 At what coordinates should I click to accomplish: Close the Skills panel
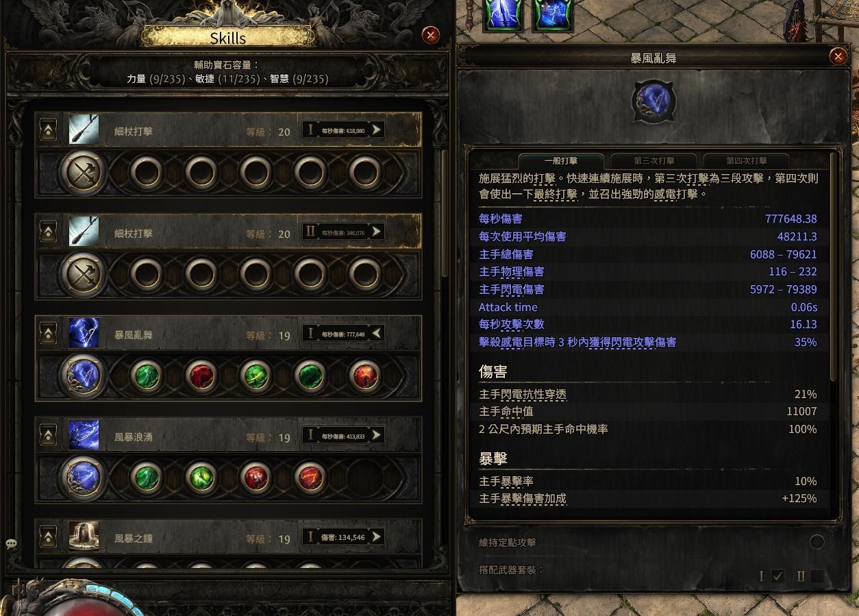[431, 35]
